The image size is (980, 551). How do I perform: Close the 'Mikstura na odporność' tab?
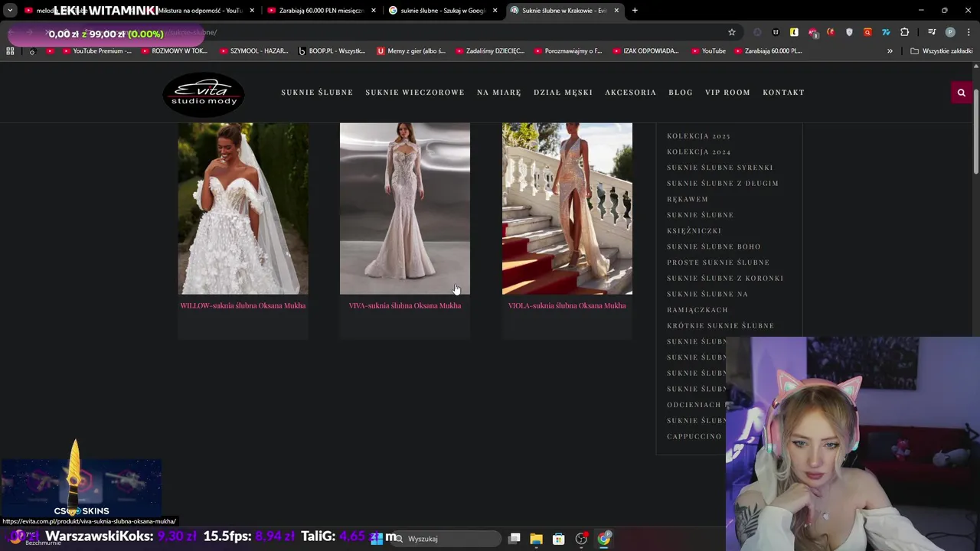coord(252,11)
